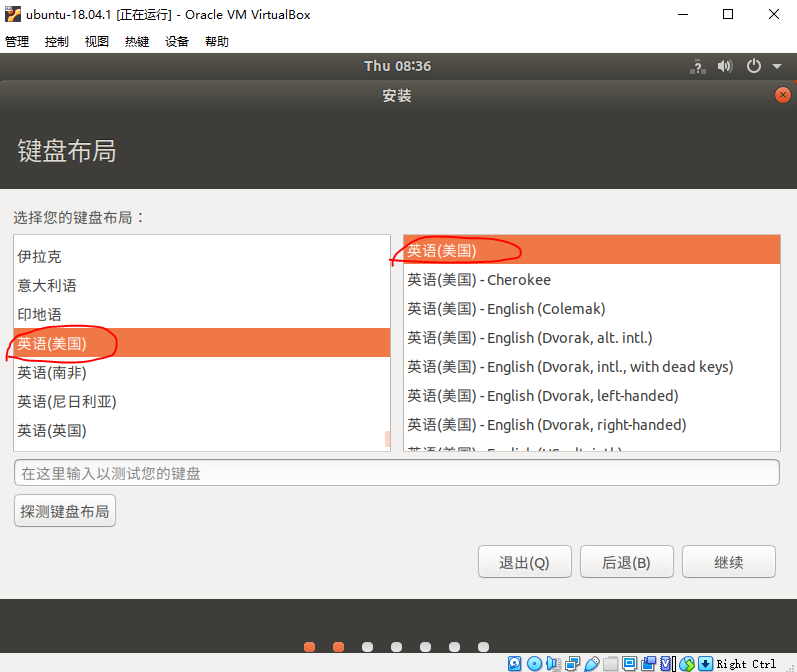Click the display settings status icon
Screen dimensions: 797x672
pyautogui.click(x=629, y=663)
